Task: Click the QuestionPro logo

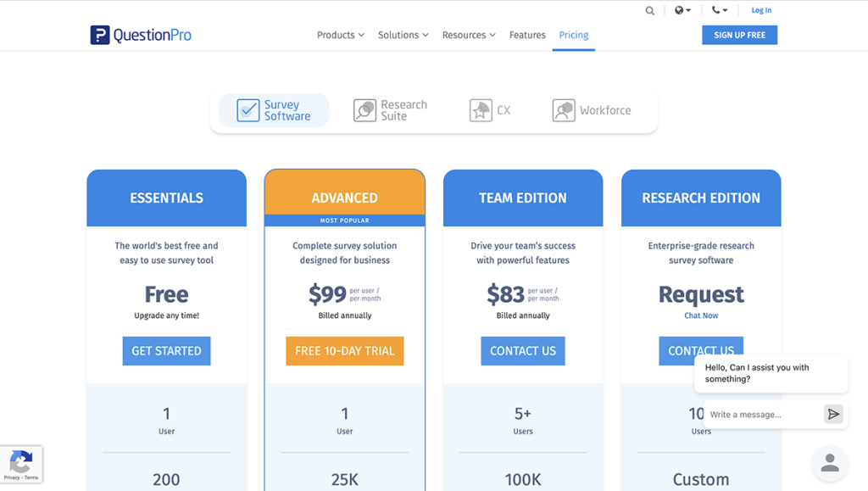Action: [140, 35]
